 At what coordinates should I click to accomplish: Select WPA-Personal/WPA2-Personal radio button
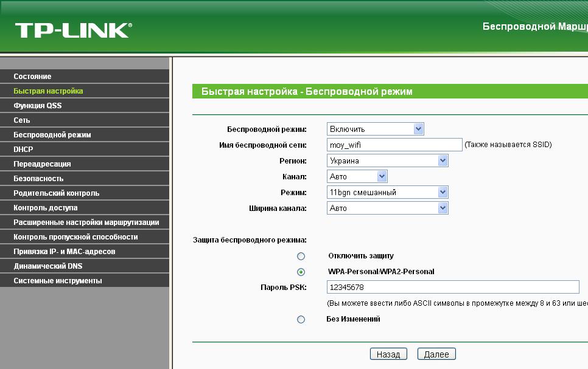301,272
